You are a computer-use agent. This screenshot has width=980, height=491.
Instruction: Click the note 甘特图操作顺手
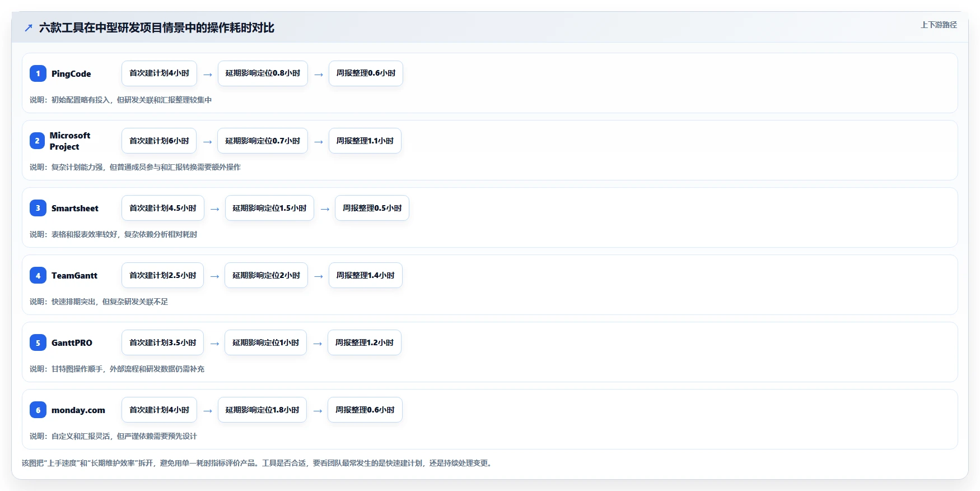pyautogui.click(x=117, y=369)
